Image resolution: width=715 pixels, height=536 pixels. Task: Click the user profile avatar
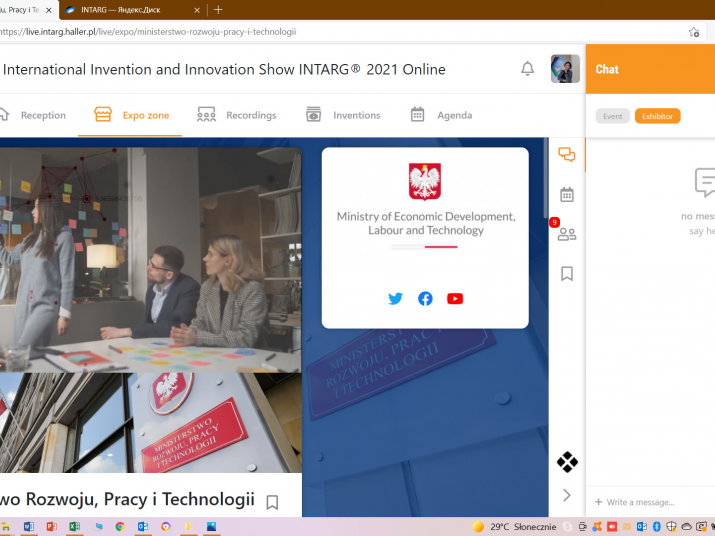(x=565, y=69)
